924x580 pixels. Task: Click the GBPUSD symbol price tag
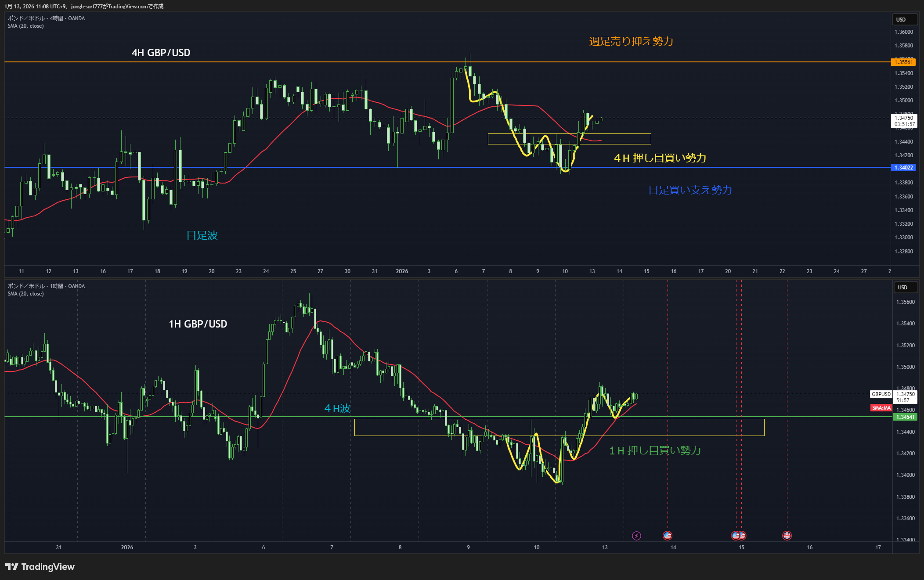coord(881,394)
